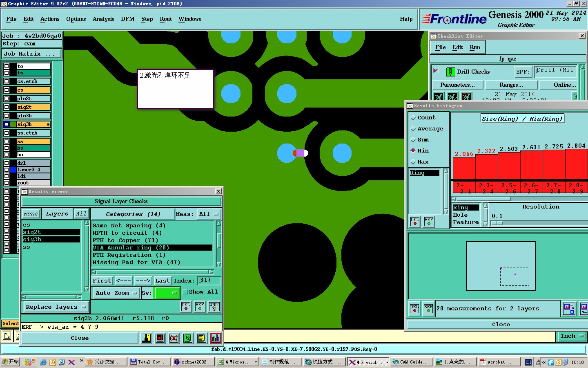Image resolution: width=588 pixels, height=368 pixels.
Task: Click the Frontline logo in header
Action: 454,19
